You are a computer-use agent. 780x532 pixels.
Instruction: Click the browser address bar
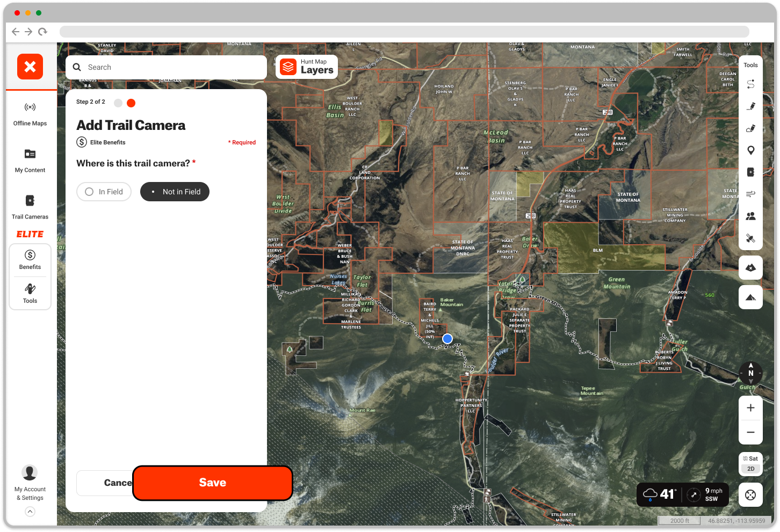point(404,32)
